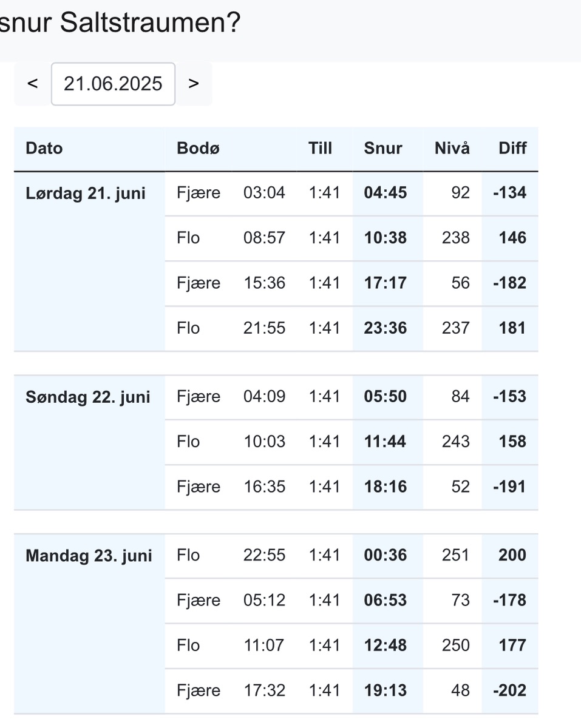Select the Mandag 23. juni date cell
The image size is (581, 728).
[89, 556]
